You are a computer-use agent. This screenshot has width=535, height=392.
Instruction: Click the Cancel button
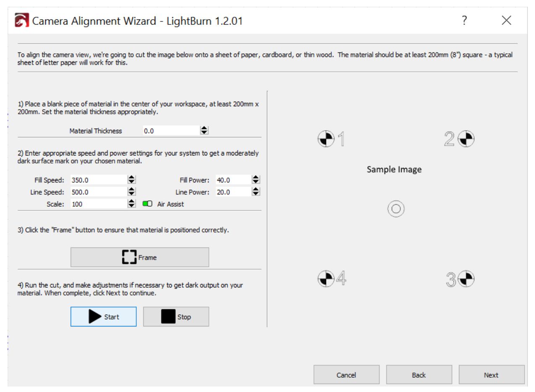346,375
